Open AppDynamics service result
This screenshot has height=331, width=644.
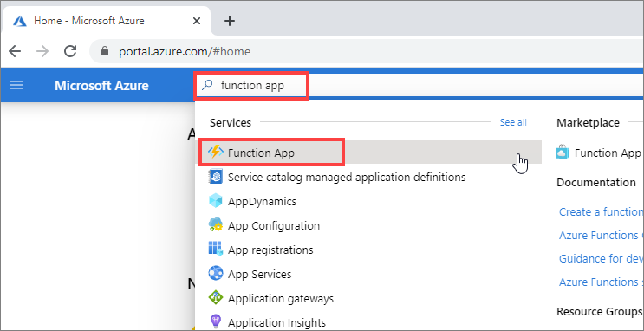click(262, 202)
